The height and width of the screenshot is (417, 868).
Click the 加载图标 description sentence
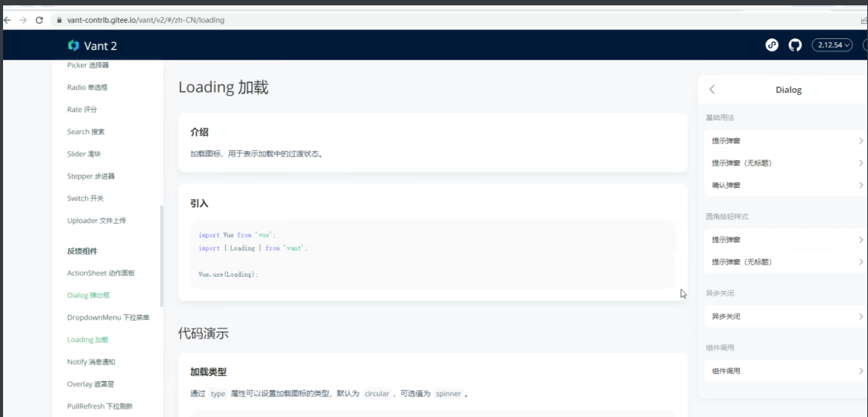(x=257, y=153)
